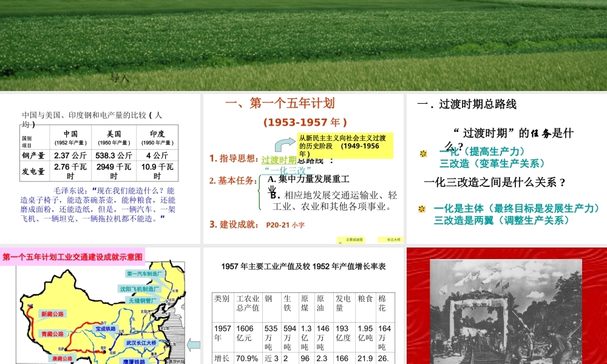
Task: Click the cell 2949 千瓦时
Action: [x=114, y=171]
